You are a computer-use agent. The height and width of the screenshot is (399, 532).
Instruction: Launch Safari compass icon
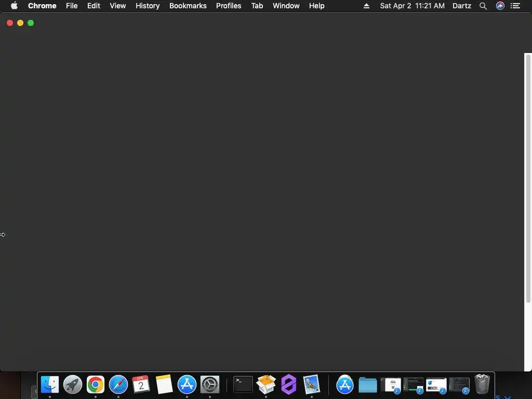click(118, 385)
